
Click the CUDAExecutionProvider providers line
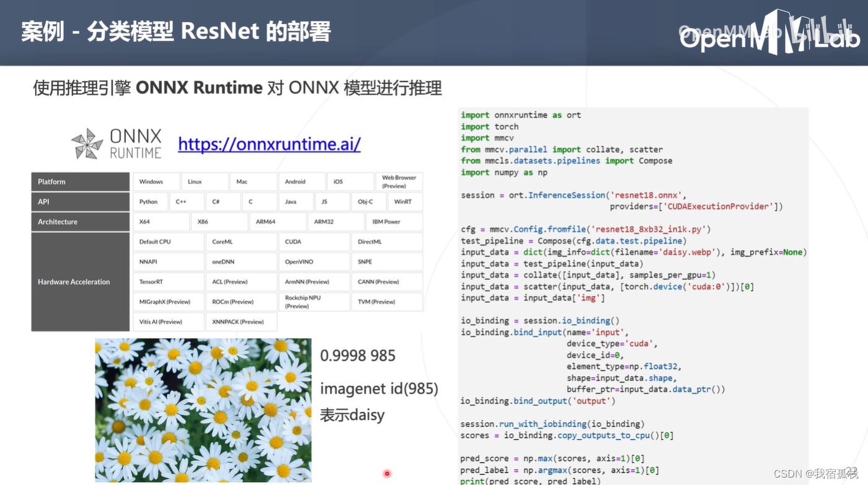[x=696, y=206]
